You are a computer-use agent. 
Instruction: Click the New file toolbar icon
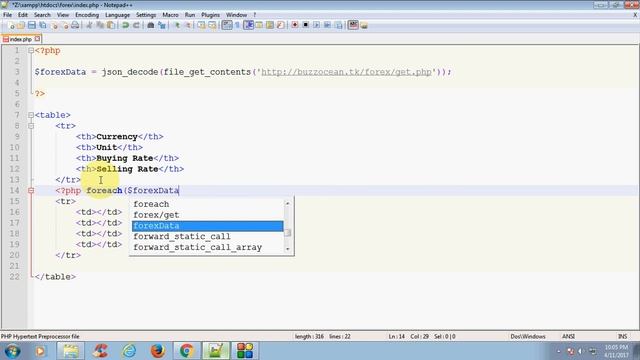click(11, 25)
